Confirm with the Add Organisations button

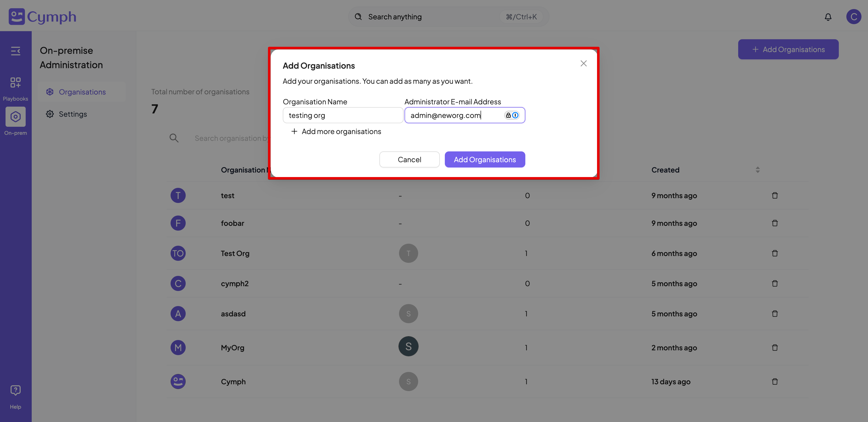(x=485, y=159)
